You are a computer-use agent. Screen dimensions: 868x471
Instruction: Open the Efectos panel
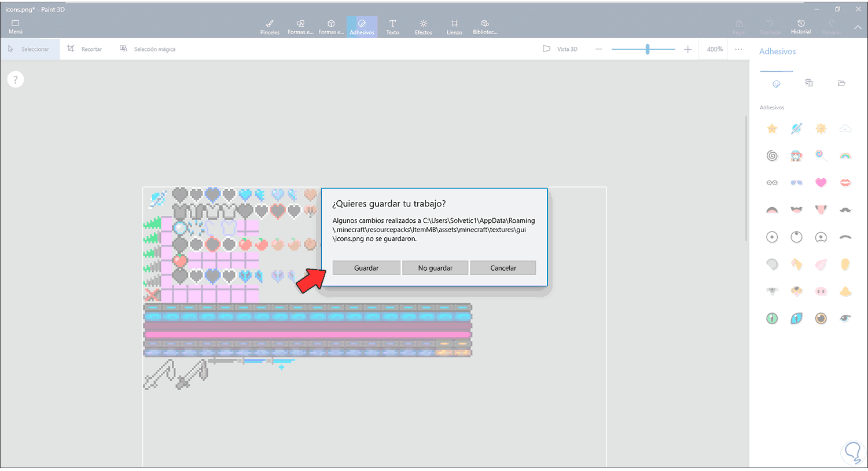click(x=423, y=27)
